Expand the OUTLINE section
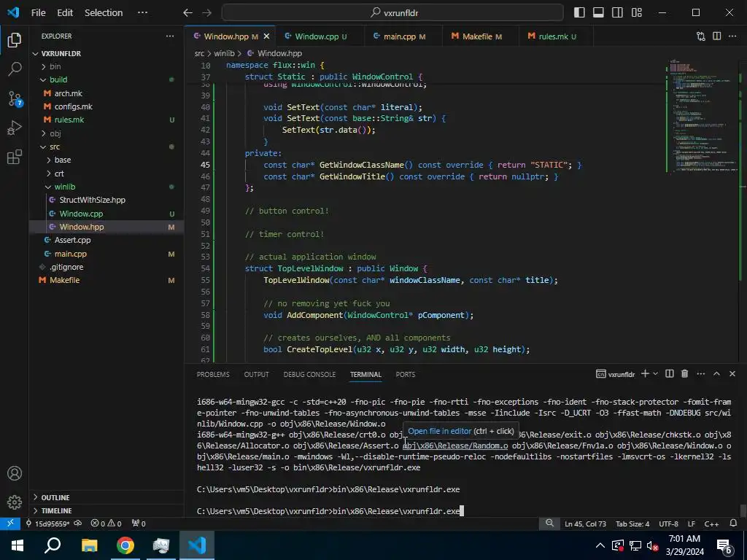 107,497
